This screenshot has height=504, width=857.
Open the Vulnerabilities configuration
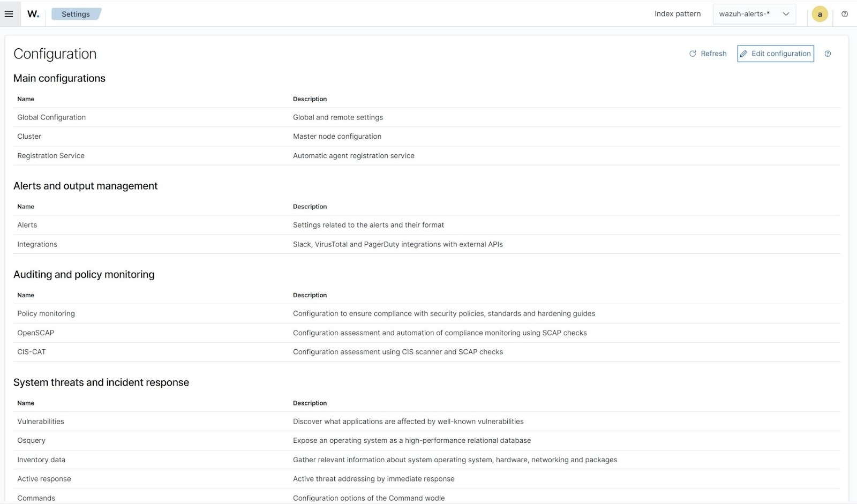(41, 422)
